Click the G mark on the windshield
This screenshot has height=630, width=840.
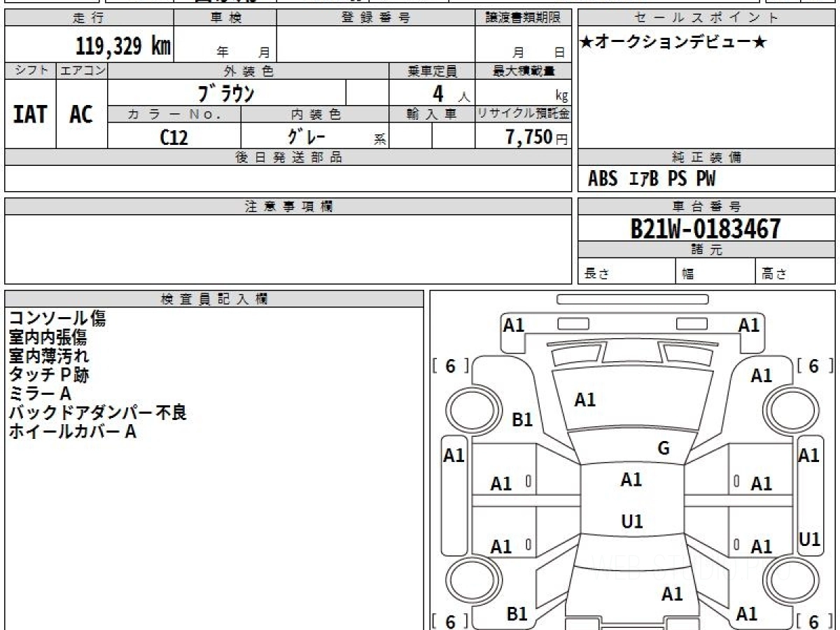tap(664, 449)
